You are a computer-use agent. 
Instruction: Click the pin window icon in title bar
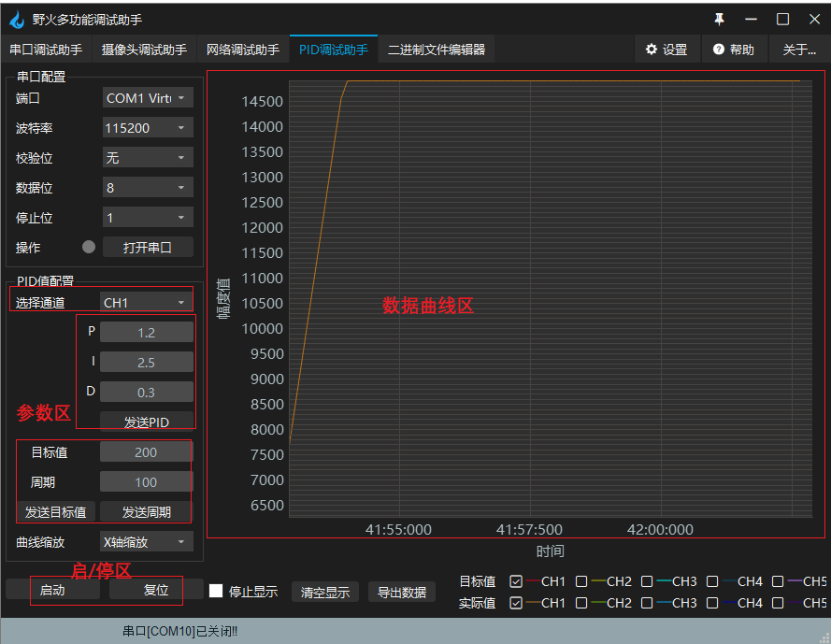click(x=719, y=19)
